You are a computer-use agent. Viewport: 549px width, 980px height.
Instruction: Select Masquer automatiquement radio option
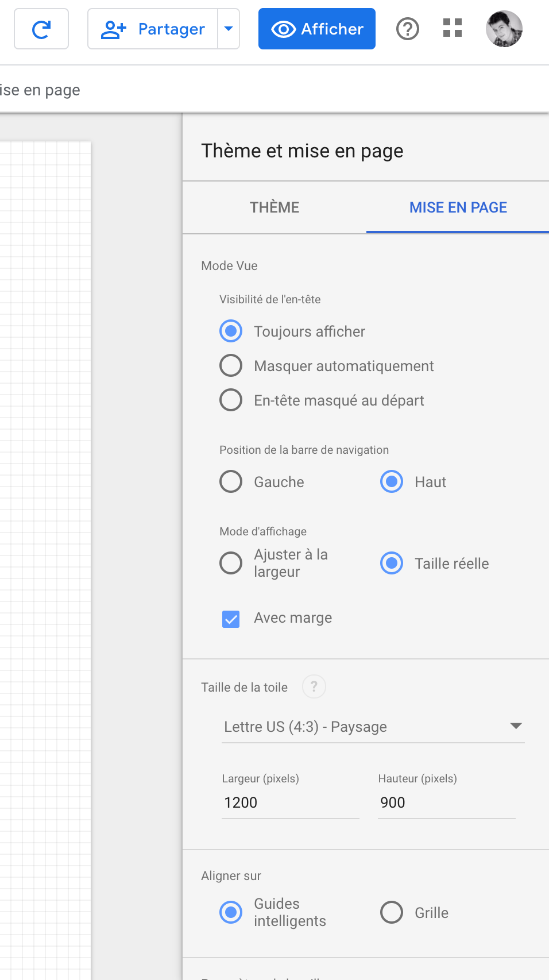tap(231, 365)
